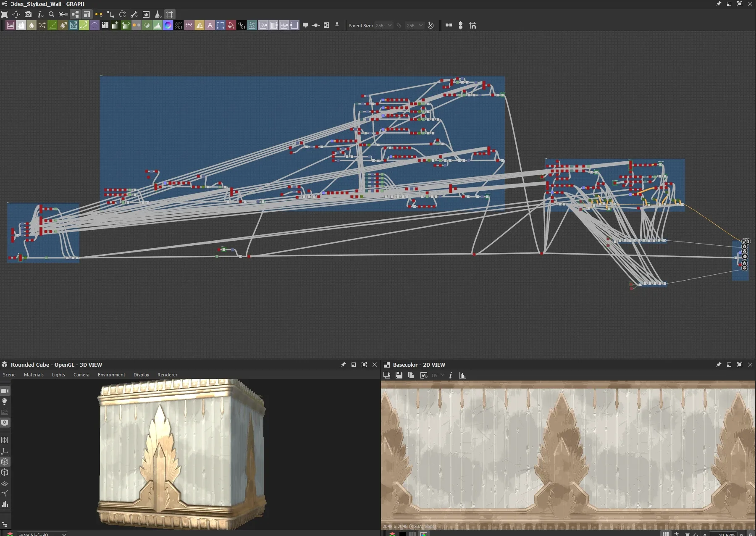
Task: Open the Environment menu in the 3D view
Action: (x=111, y=375)
